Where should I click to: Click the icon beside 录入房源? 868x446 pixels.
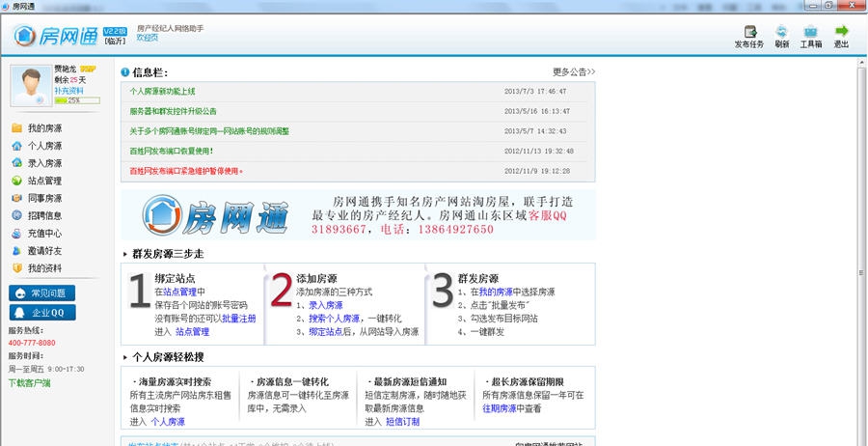[x=16, y=163]
